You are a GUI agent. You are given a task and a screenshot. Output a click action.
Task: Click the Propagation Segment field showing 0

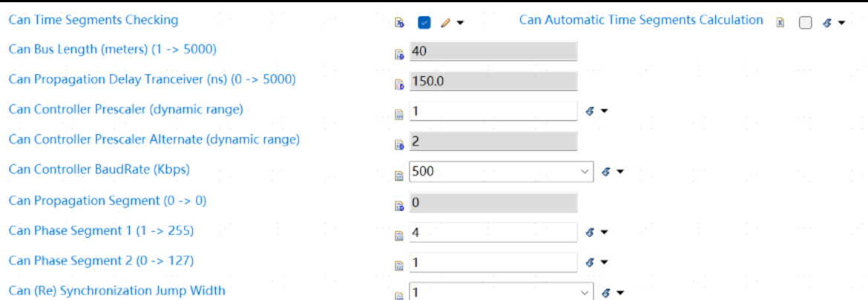tap(493, 203)
